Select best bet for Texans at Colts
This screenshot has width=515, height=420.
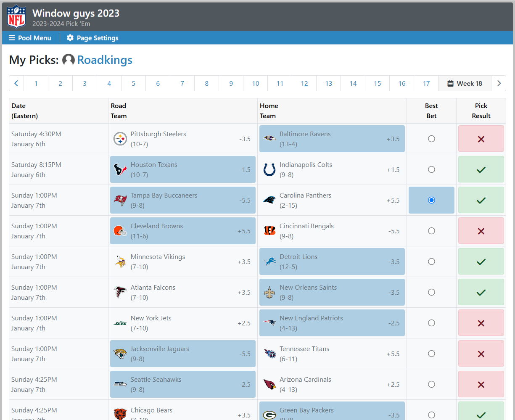(431, 169)
